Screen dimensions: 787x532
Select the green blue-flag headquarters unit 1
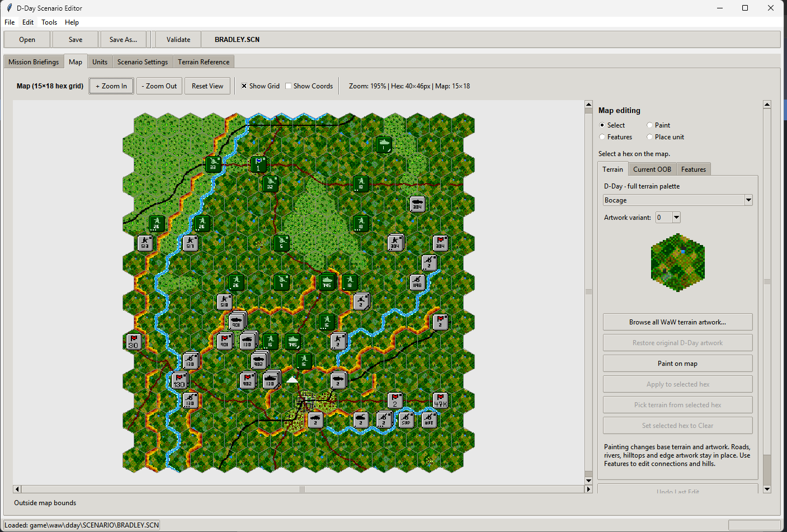(258, 164)
